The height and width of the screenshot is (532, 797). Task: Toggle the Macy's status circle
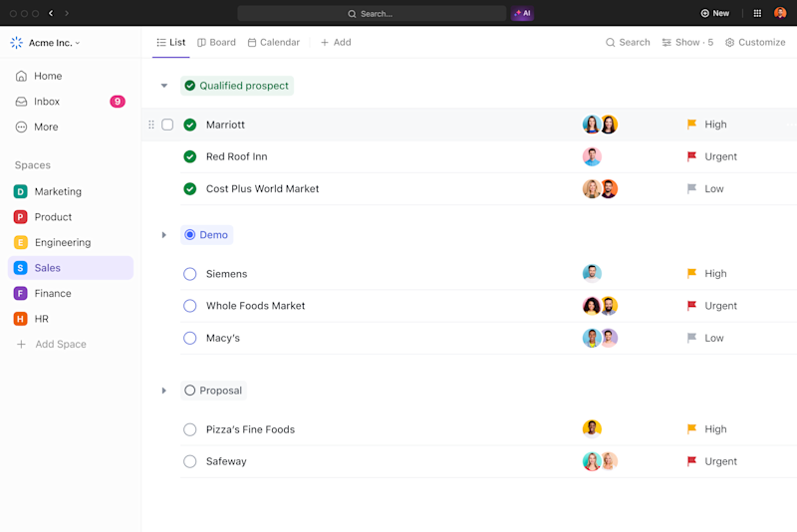click(x=190, y=338)
